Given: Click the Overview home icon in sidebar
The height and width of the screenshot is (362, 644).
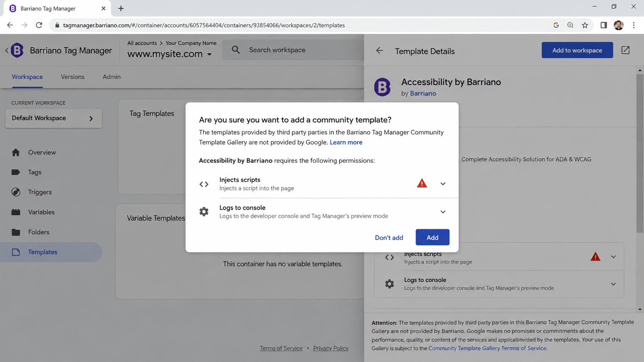Looking at the screenshot, I should 16,152.
